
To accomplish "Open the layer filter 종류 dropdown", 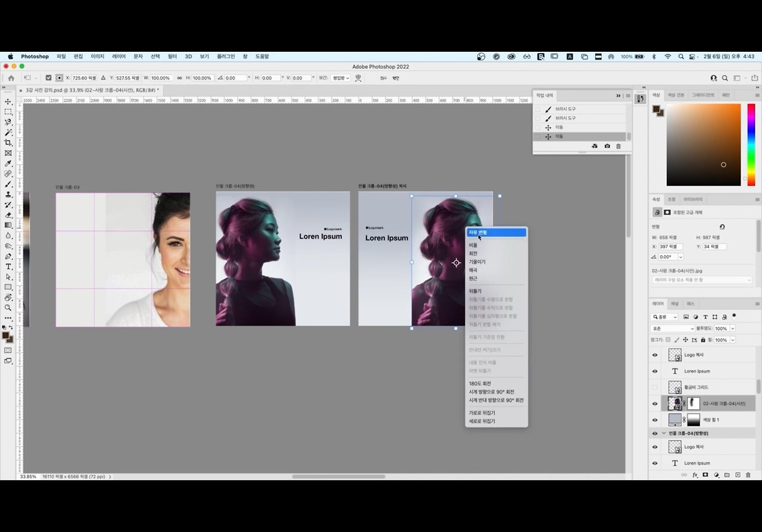I will click(x=665, y=317).
